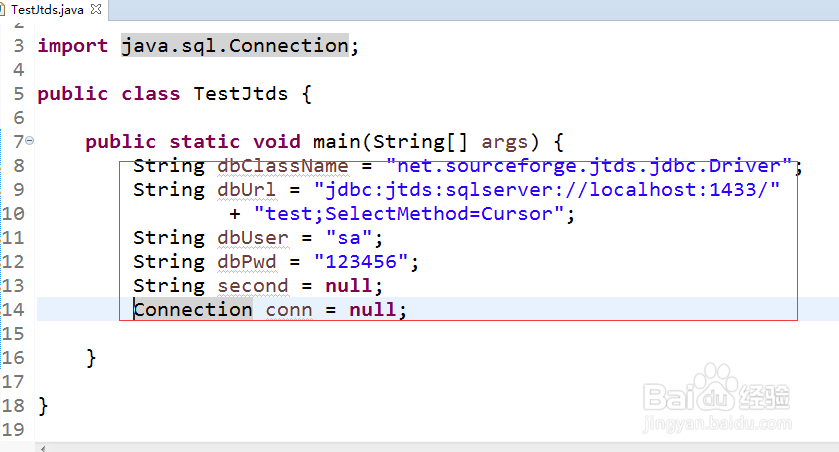
Task: Click the second variable on line 13
Action: tap(253, 286)
